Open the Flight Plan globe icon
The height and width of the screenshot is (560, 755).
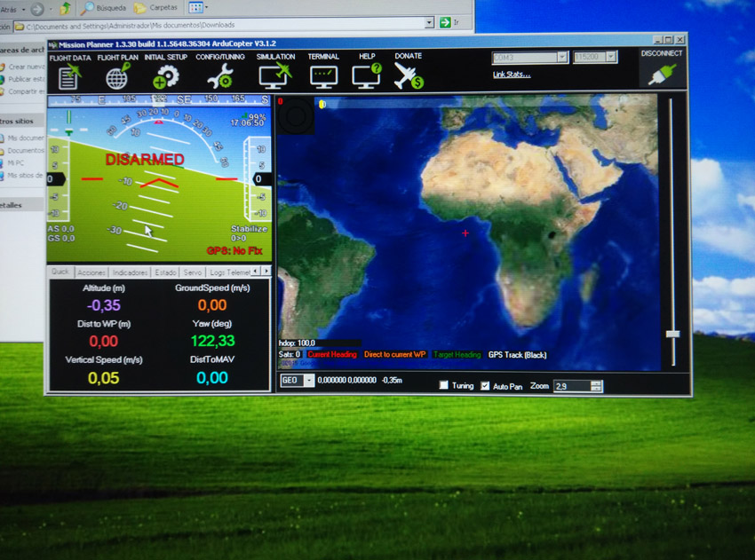pos(116,76)
